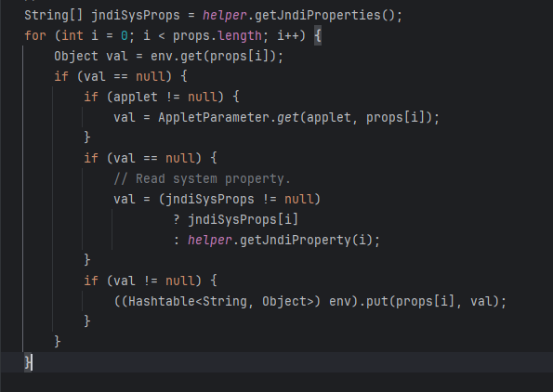Click the italic get method of AppletParameter
Screen dimensions: 553x392
tap(288, 117)
